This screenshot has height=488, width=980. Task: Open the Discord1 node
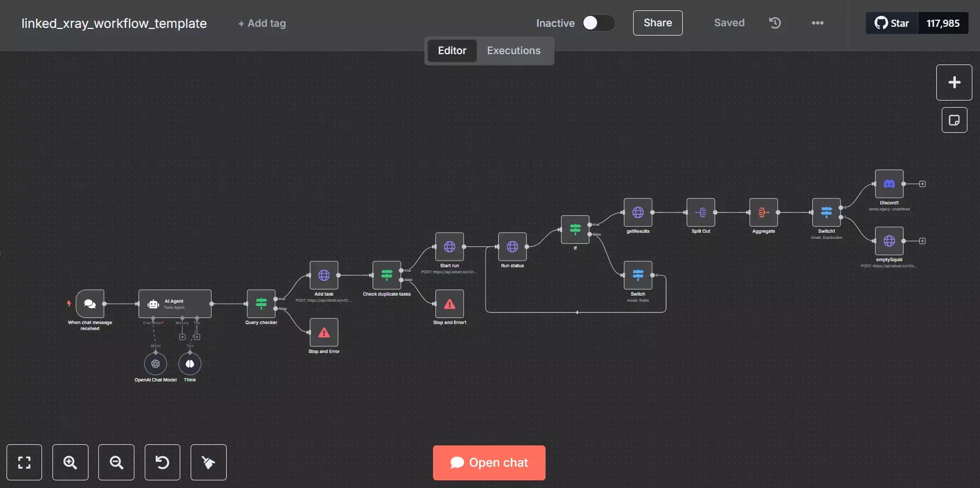[x=889, y=184]
